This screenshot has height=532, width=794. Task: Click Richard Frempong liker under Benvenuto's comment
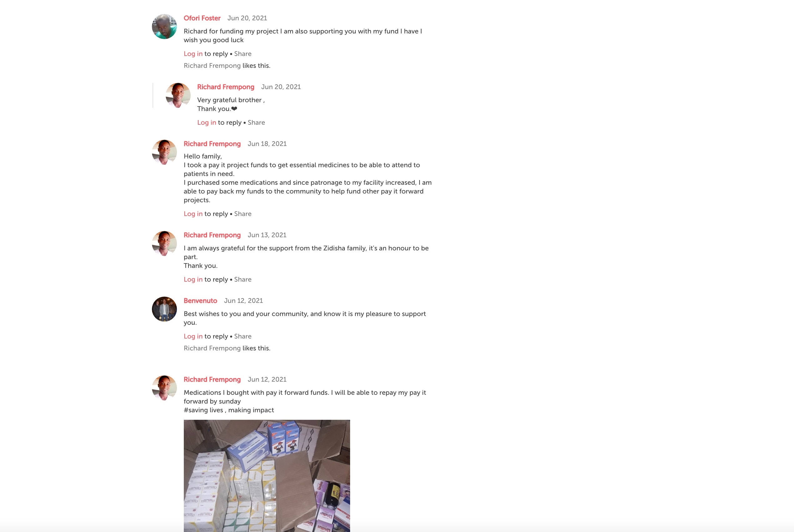tap(212, 348)
